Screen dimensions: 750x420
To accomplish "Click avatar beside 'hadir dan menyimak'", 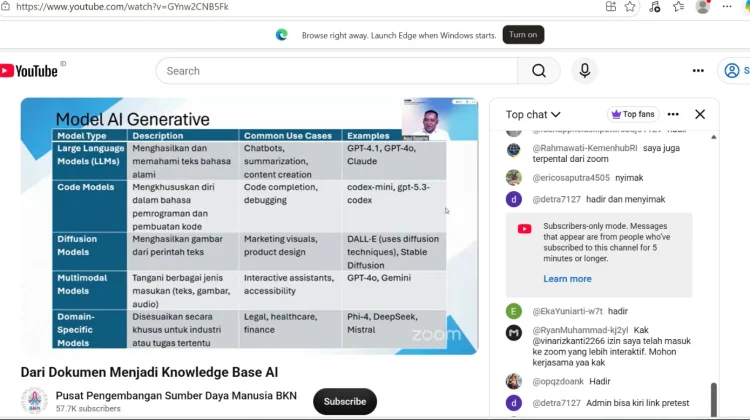I will [x=514, y=199].
